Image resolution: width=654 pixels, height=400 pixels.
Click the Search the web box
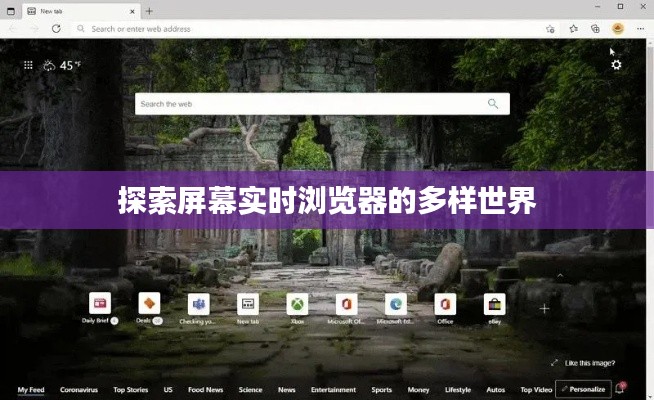tap(310, 104)
